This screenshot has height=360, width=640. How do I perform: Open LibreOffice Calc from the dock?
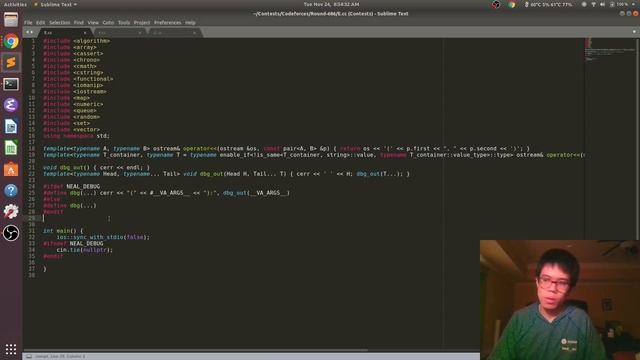pos(11,148)
